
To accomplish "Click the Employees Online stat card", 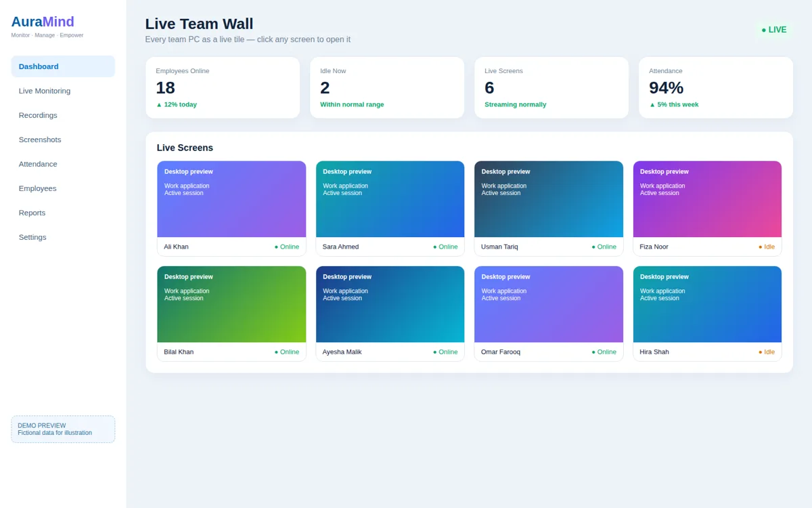I will [x=223, y=87].
